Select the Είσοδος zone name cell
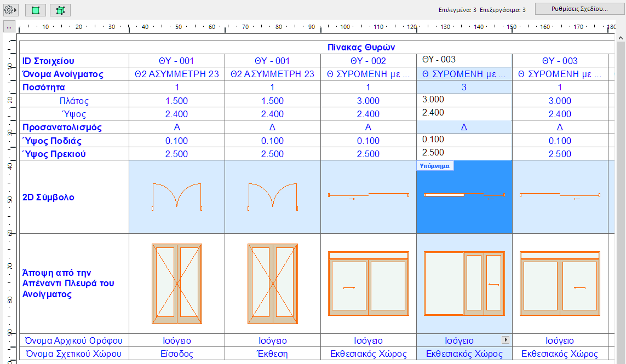Screen dimensions: 626x364 pos(176,354)
